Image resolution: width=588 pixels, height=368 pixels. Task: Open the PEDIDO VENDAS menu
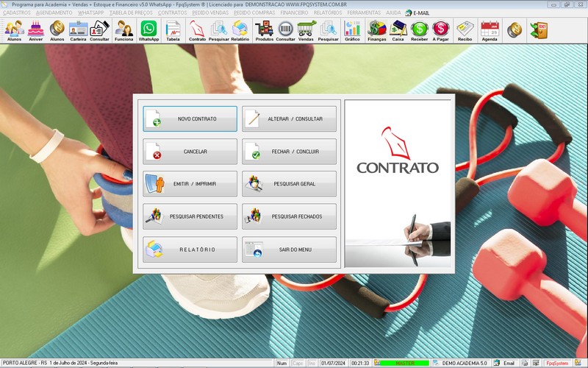click(210, 13)
